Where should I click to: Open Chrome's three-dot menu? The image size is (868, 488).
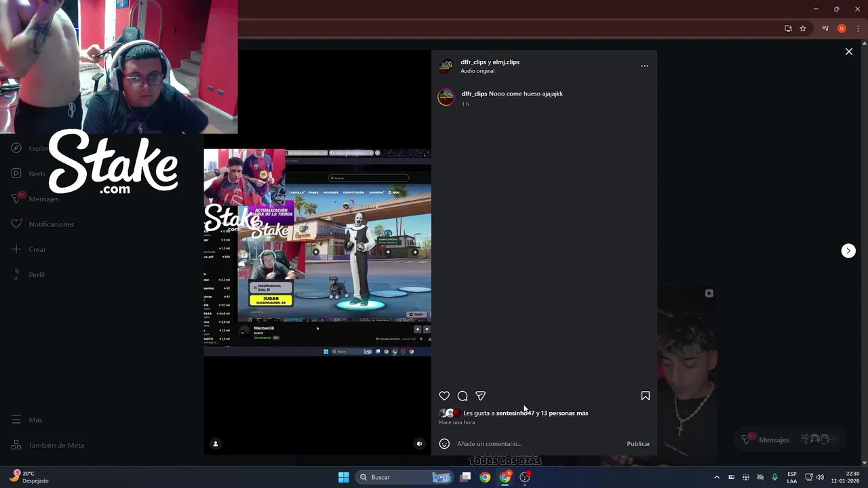(858, 28)
